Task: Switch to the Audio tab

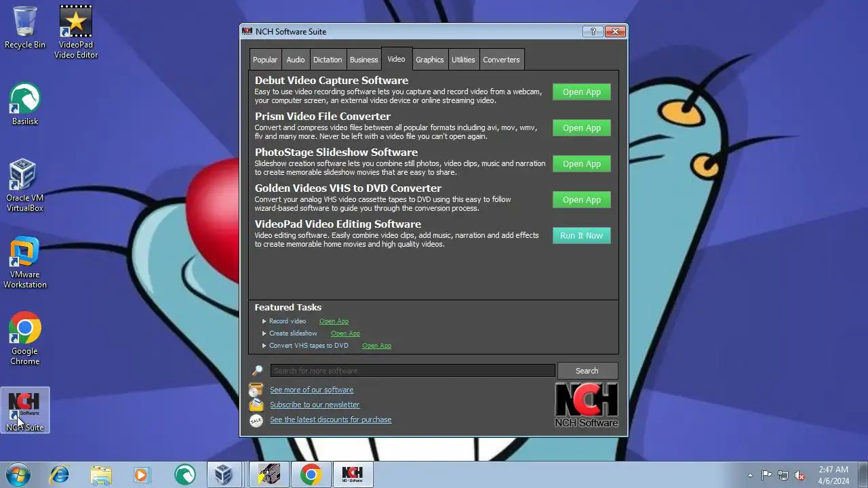Action: (295, 60)
